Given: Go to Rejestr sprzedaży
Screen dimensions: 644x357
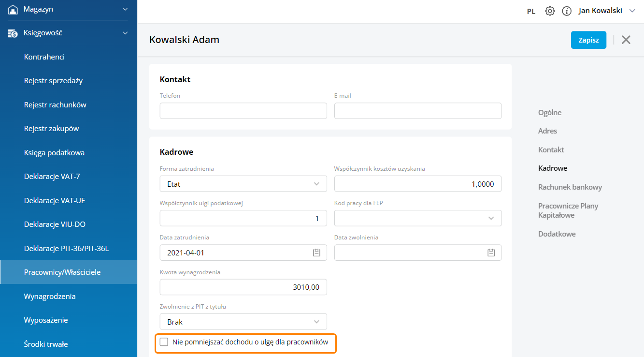Looking at the screenshot, I should coord(53,81).
